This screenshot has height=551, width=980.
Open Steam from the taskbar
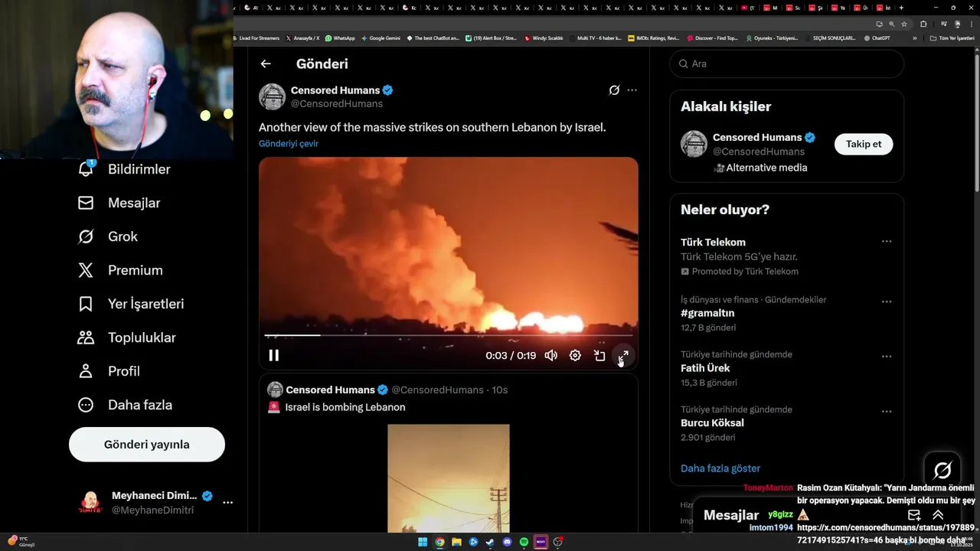pyautogui.click(x=490, y=542)
